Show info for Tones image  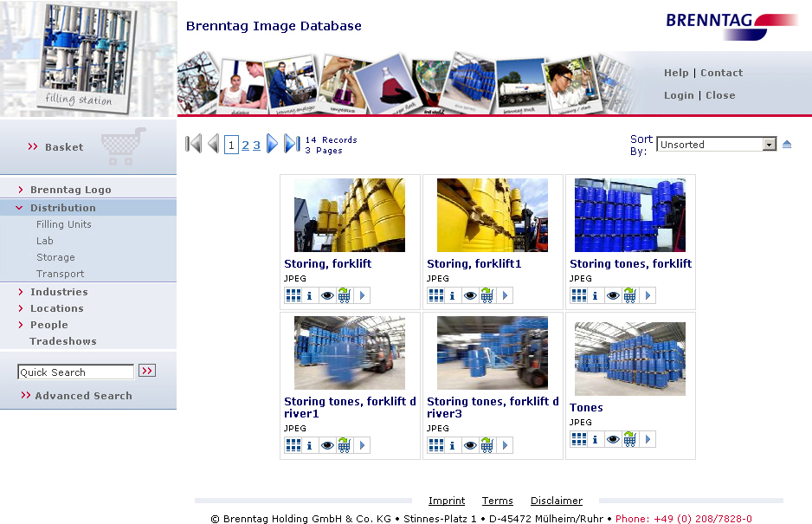(596, 439)
